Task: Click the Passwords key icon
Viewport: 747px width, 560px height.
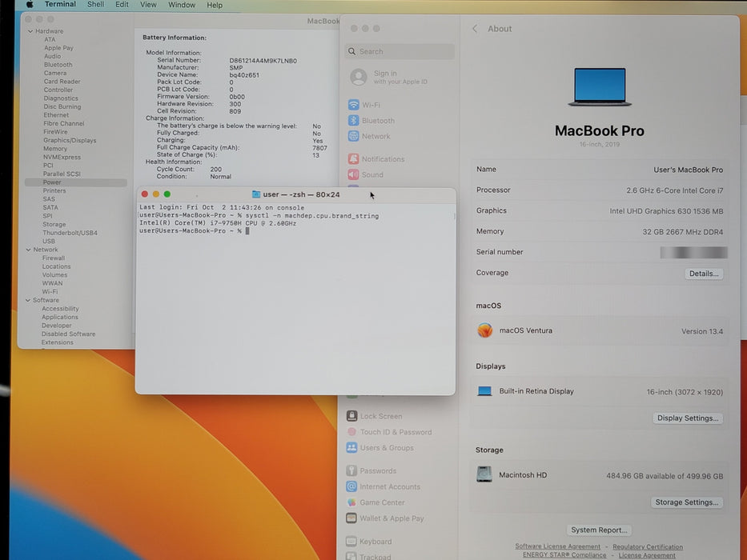Action: pyautogui.click(x=351, y=470)
